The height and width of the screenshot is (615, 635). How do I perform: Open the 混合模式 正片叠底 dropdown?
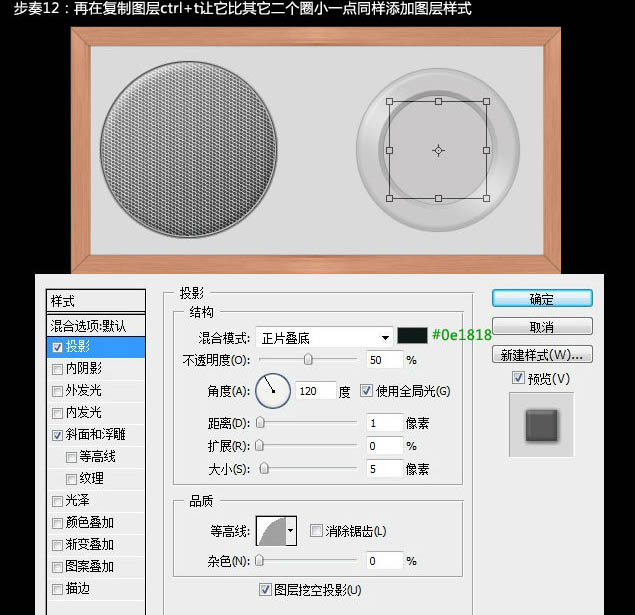coord(324,337)
